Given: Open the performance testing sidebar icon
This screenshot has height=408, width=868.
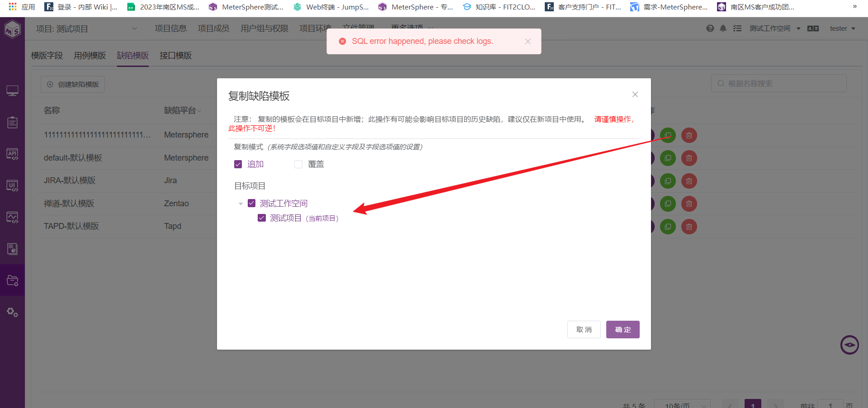Looking at the screenshot, I should [x=12, y=217].
